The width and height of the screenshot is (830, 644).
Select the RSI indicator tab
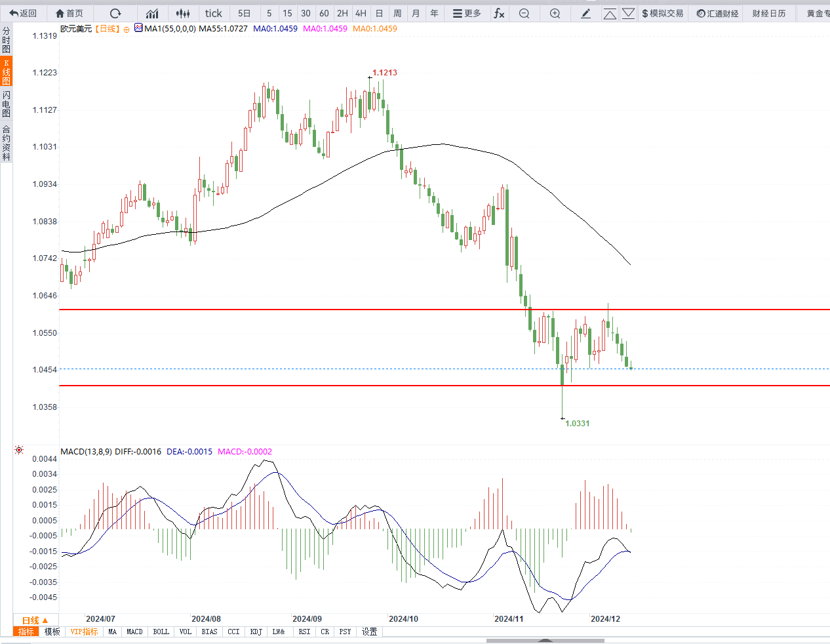(x=304, y=632)
